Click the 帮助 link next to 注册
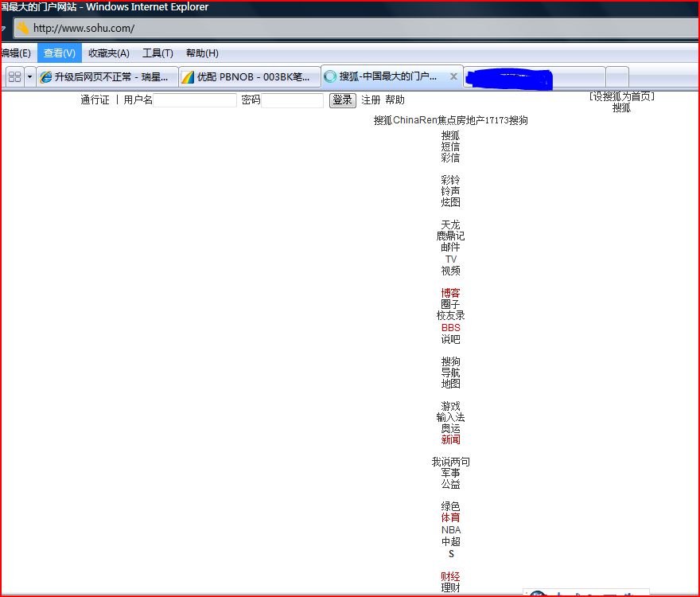700x597 pixels. 395,100
